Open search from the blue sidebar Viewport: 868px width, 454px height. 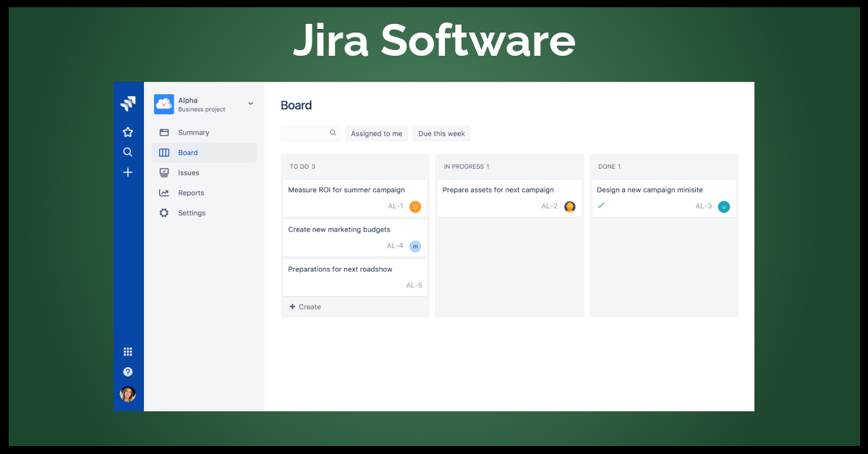pos(128,152)
